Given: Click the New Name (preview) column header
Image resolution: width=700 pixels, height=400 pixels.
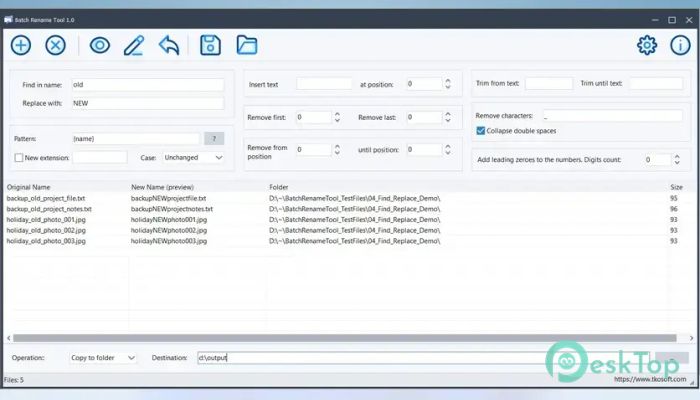Looking at the screenshot, I should 162,187.
